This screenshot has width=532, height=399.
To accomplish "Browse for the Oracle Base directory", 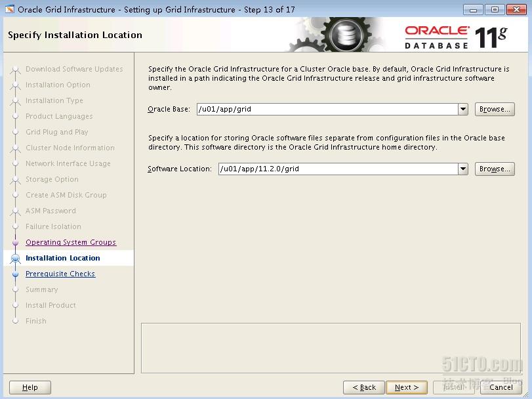I will (x=495, y=109).
